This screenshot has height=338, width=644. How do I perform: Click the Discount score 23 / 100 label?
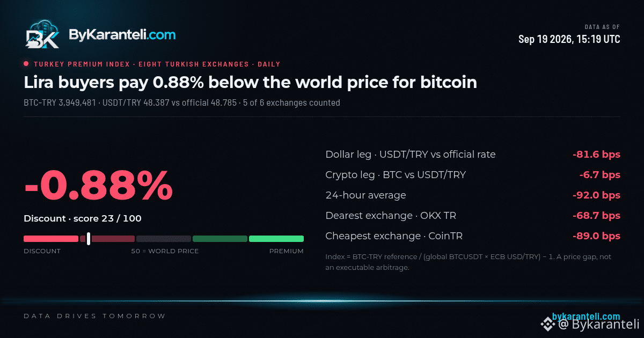(x=83, y=218)
